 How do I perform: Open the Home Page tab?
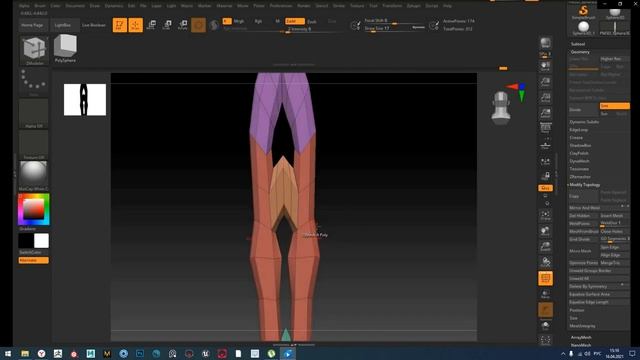pyautogui.click(x=33, y=25)
